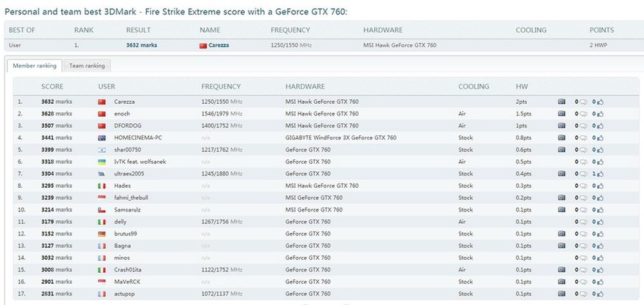Open the comments bubble on Carezza's ranking row
The width and height of the screenshot is (644, 305).
[583, 102]
